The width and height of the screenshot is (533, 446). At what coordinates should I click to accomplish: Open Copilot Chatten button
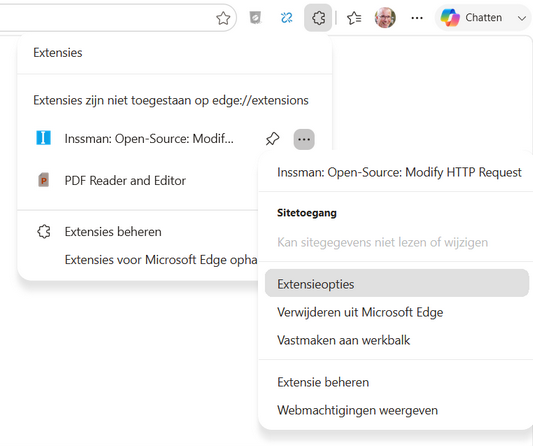coord(471,18)
